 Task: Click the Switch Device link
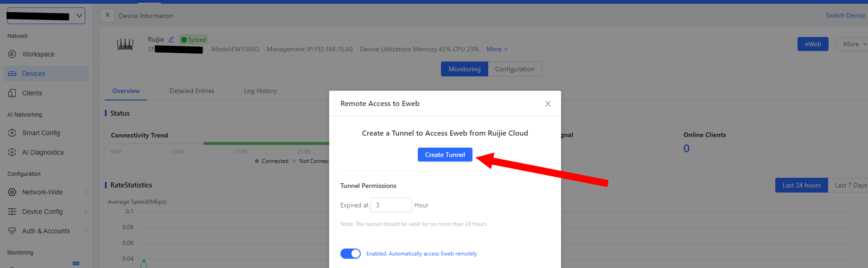[x=845, y=15]
